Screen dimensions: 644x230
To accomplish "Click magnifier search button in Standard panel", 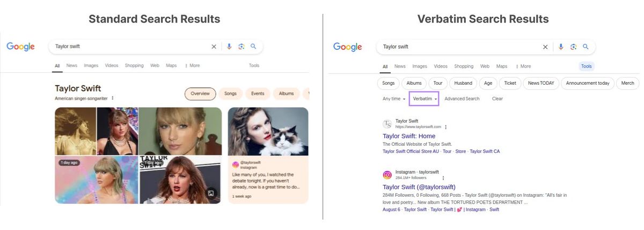I will [253, 47].
